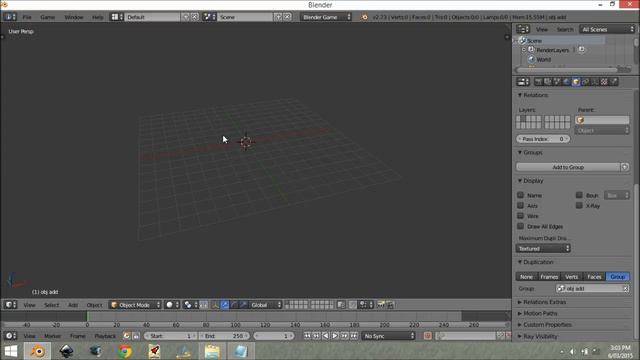Toggle the auto keyframe record button
Screen dimensions: 640x360
pos(427,336)
